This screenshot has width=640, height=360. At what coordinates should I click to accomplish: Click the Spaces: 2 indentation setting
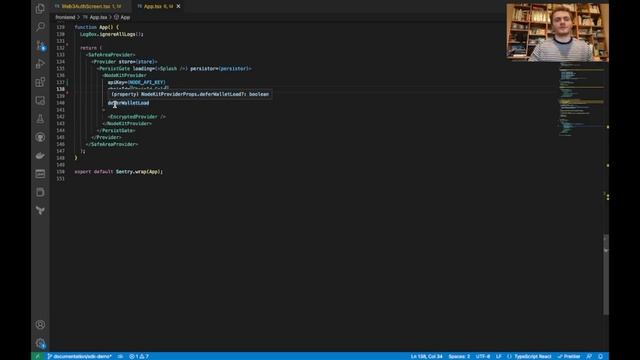459,356
